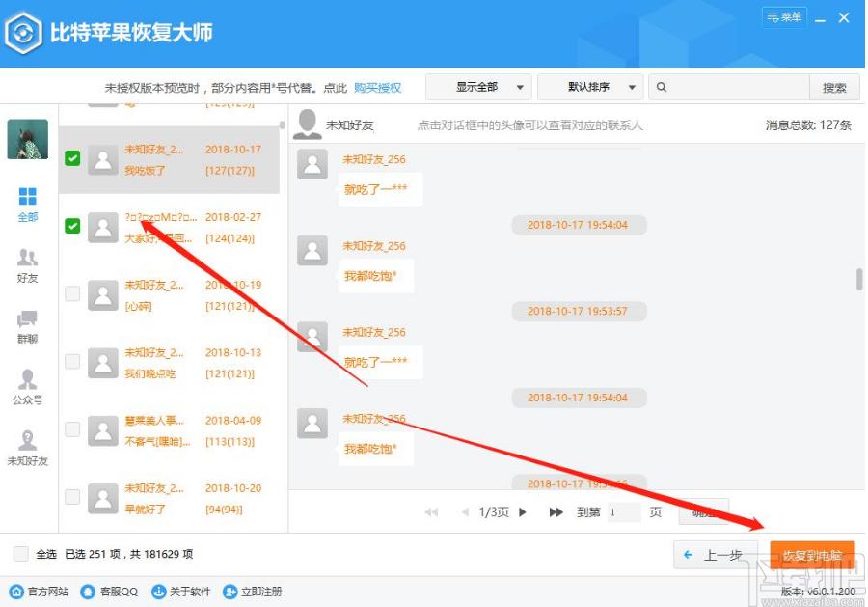The height and width of the screenshot is (607, 868).
Task: Click avatar of 2018-02-27 conversation row
Action: [x=103, y=227]
